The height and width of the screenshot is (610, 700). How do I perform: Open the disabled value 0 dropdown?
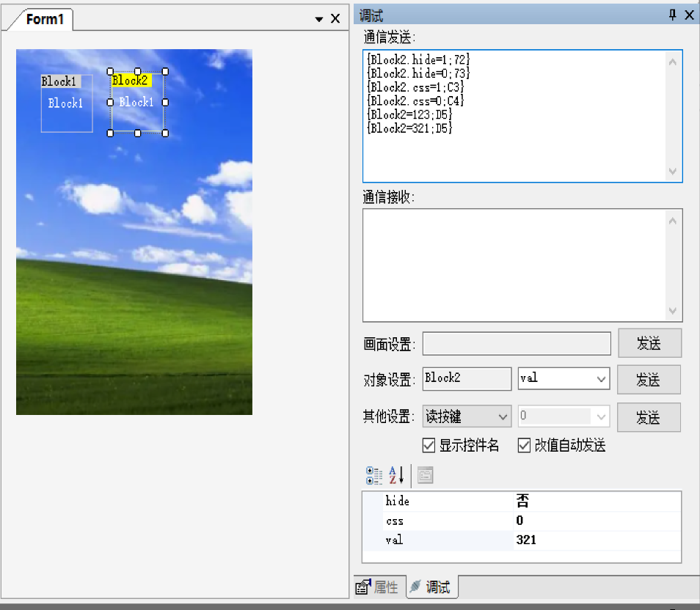[x=601, y=417]
